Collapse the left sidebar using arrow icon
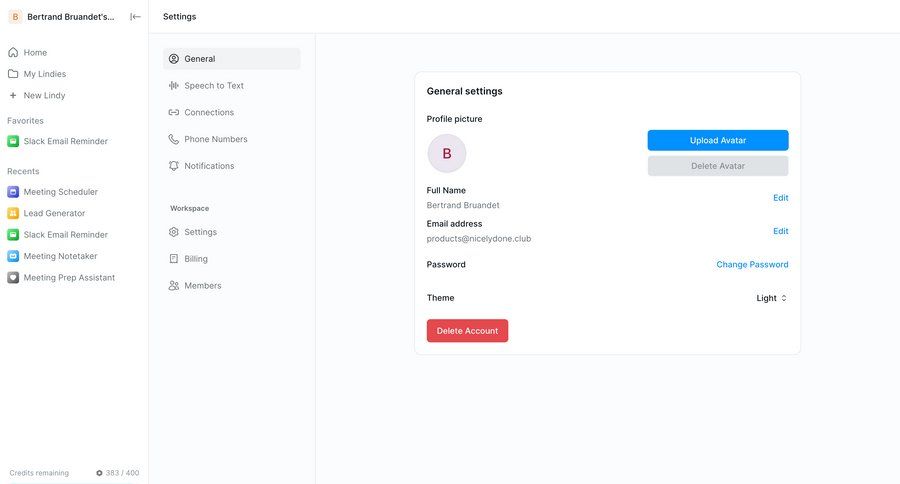Screen dimensions: 900x484 [x=135, y=16]
